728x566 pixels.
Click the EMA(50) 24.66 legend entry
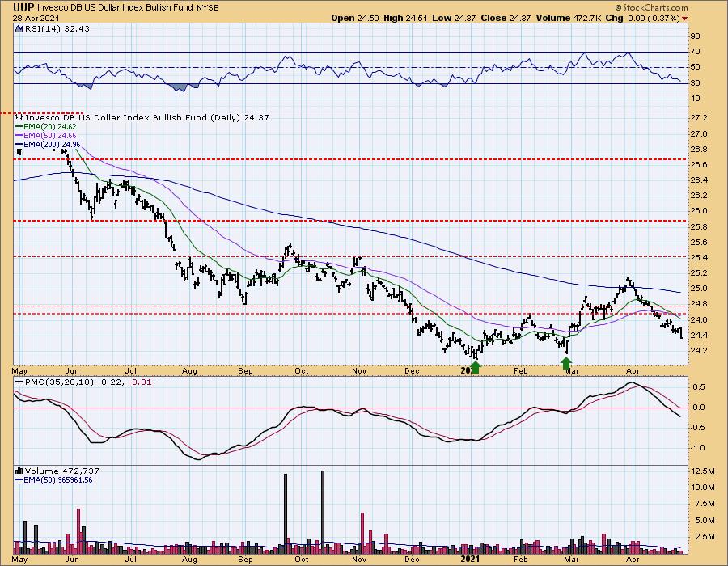tap(46, 136)
